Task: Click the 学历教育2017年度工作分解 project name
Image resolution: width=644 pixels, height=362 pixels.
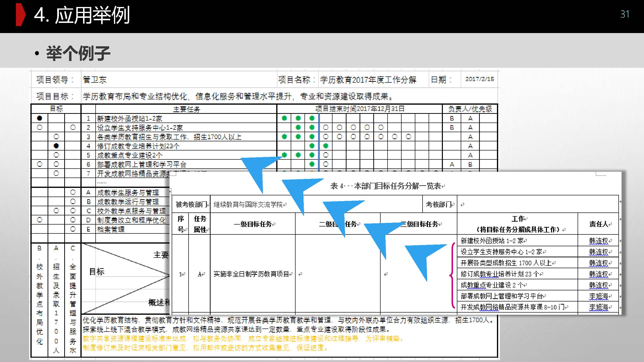Action: click(x=368, y=80)
